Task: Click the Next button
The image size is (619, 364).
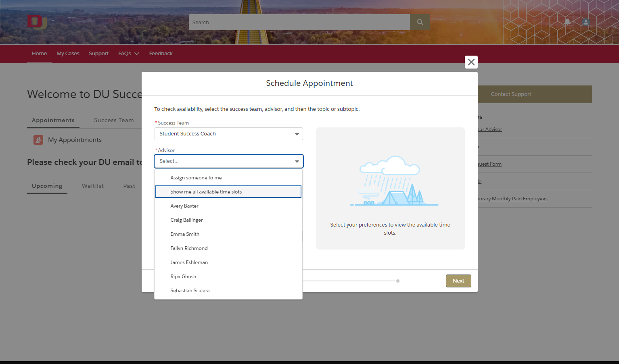Action: (458, 281)
